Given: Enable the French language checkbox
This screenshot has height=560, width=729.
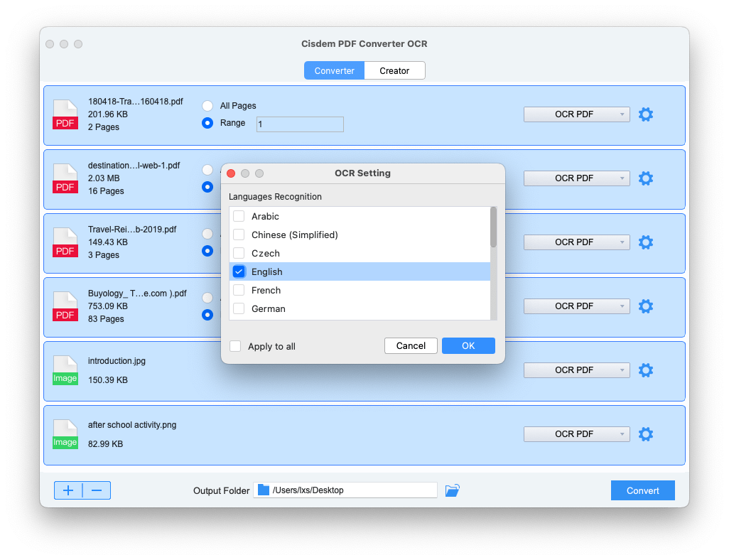Looking at the screenshot, I should click(x=239, y=290).
